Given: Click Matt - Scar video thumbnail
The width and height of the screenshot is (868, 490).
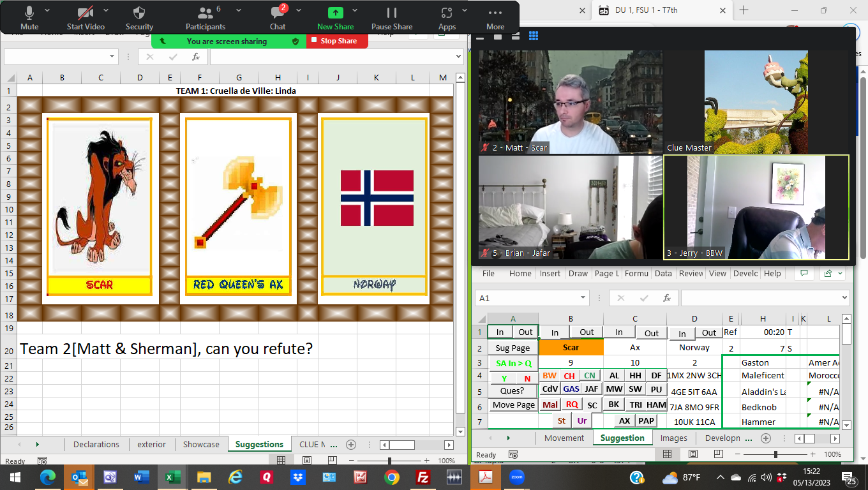Looking at the screenshot, I should click(x=571, y=102).
